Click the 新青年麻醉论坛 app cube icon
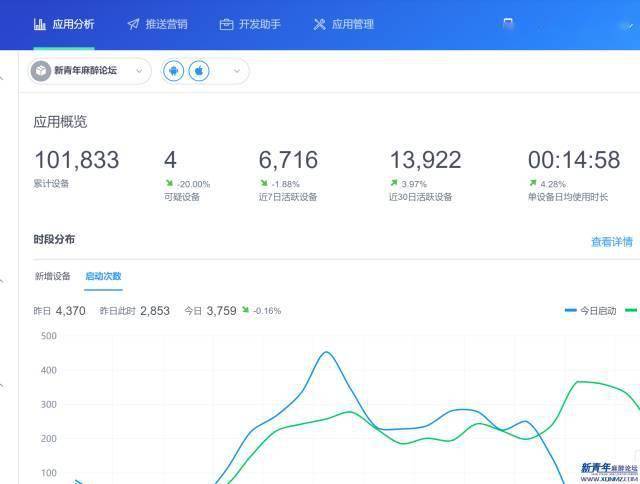Viewport: 640px width, 484px height. (x=41, y=71)
